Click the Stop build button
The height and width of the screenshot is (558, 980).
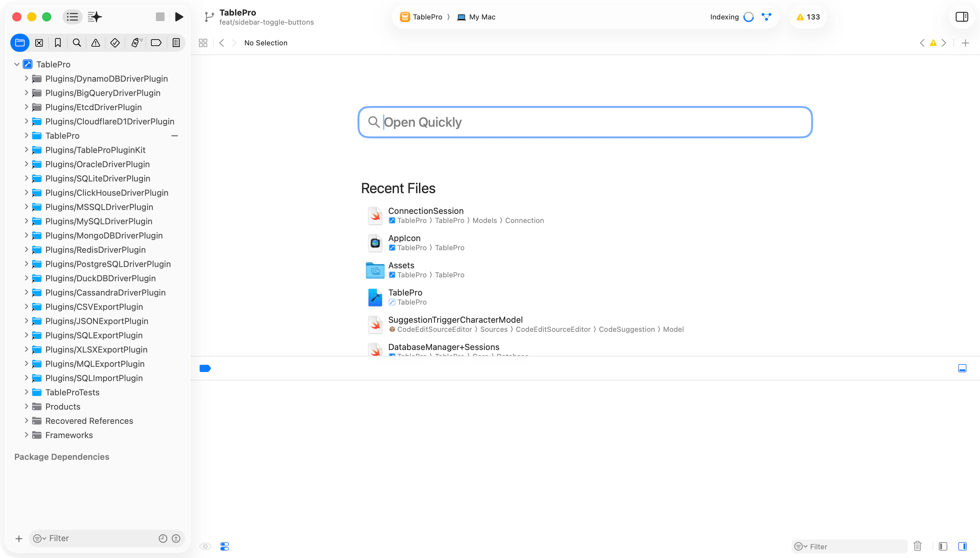coord(160,17)
